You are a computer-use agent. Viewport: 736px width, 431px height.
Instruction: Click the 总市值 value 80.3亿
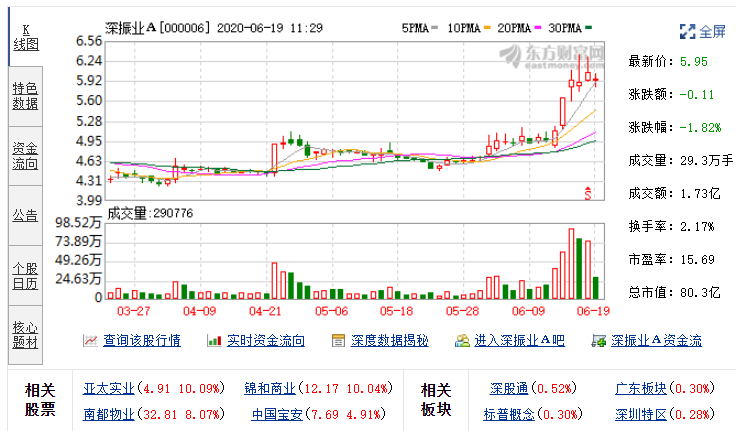pyautogui.click(x=700, y=292)
